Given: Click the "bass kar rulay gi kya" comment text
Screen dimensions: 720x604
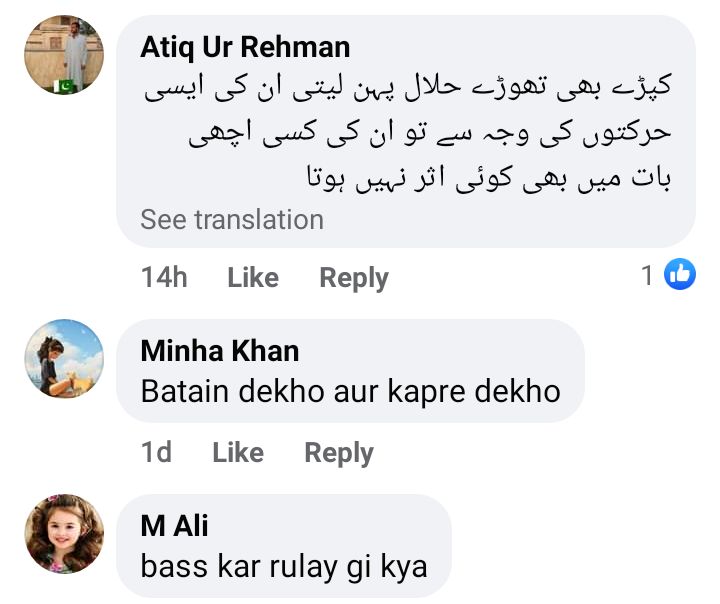Looking at the screenshot, I should (x=284, y=567).
